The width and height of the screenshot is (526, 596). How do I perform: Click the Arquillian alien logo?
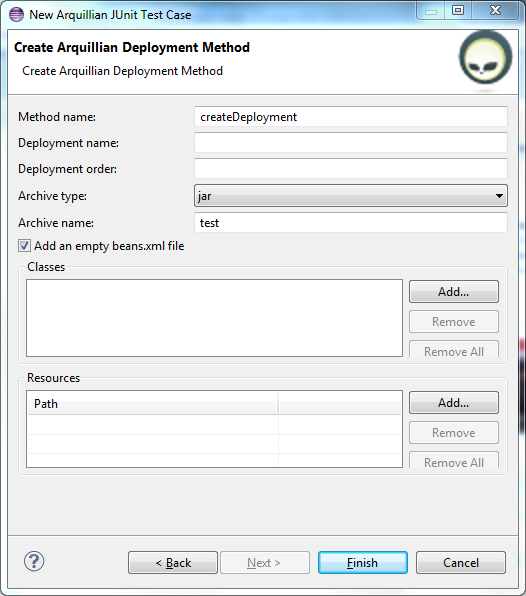485,58
